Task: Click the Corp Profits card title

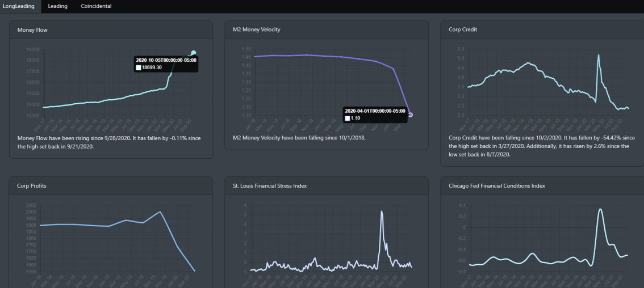Action: pos(32,185)
